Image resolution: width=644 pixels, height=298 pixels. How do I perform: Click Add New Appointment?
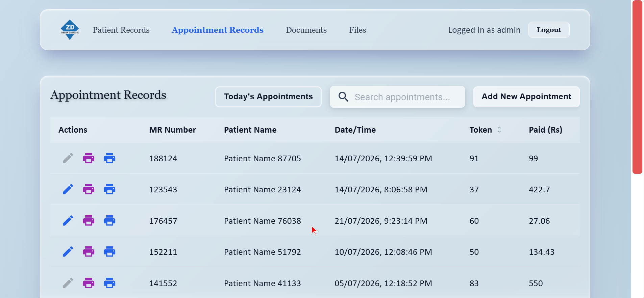point(526,97)
